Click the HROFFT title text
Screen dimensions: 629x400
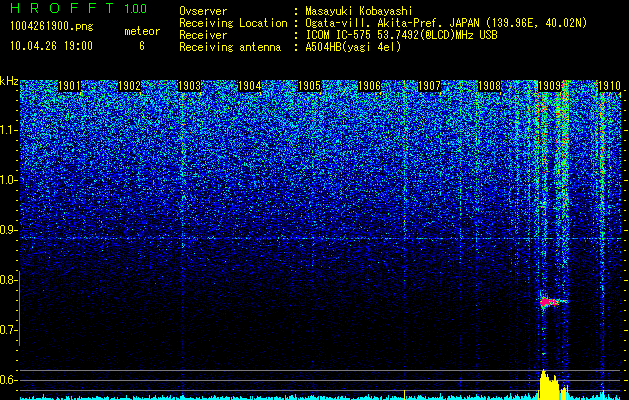click(x=62, y=8)
